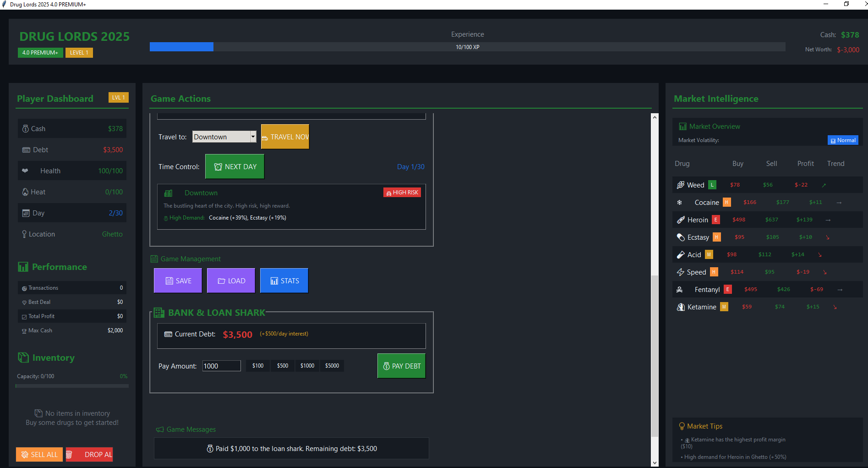Click the Day calendar icon in dashboard
Screen dimensions: 868x468
[26, 213]
